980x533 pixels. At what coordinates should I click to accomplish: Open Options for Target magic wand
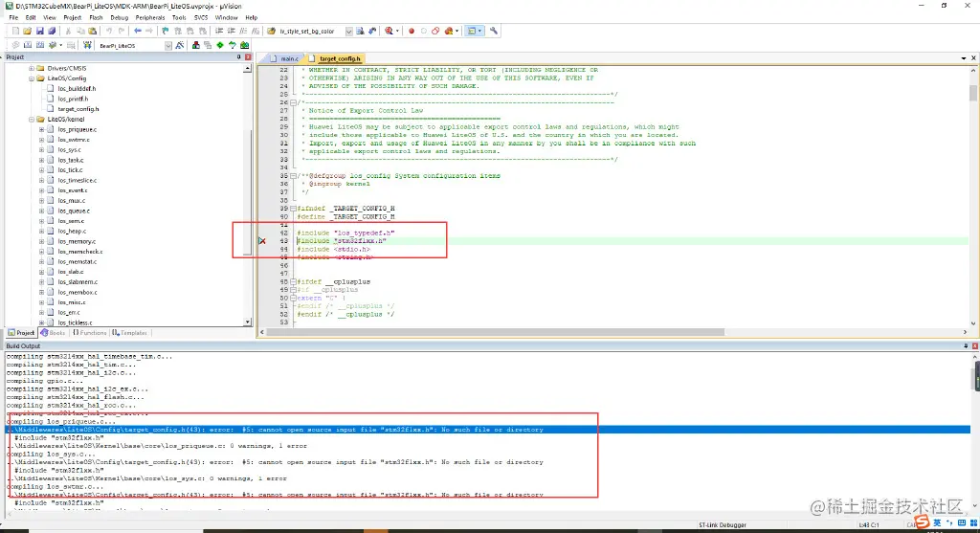(x=179, y=45)
